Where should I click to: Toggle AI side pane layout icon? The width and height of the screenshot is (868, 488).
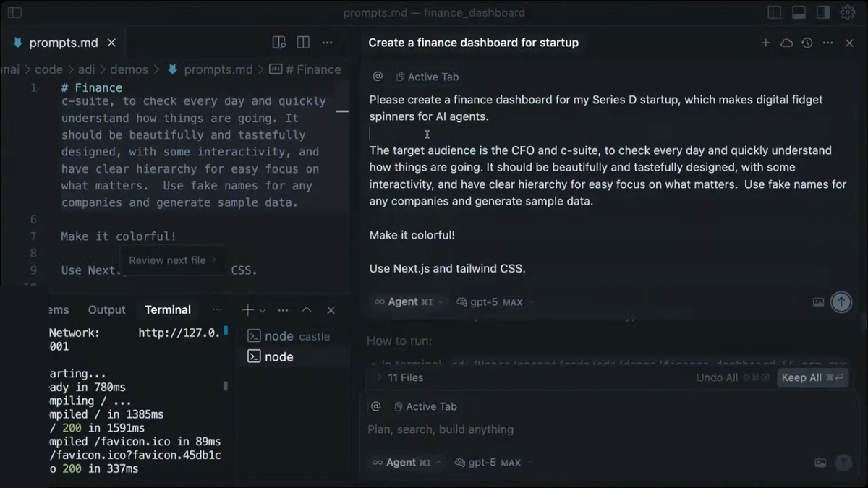click(x=822, y=12)
